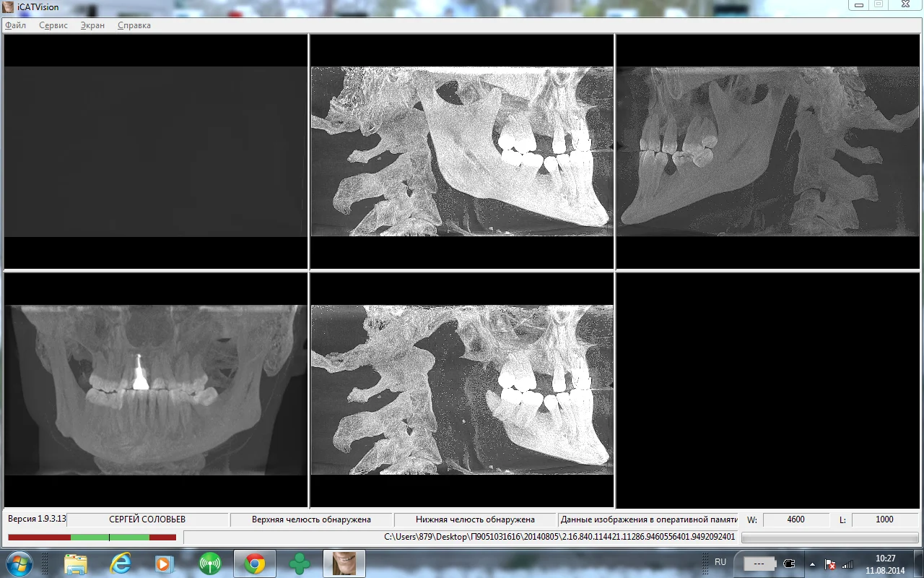Click the W window value field 4600
The height and width of the screenshot is (578, 924).
coord(796,519)
